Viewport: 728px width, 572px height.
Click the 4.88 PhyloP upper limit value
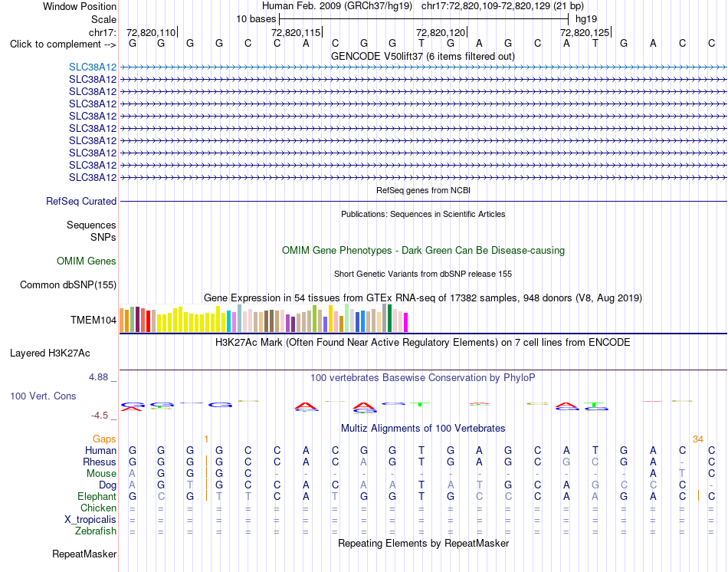98,377
